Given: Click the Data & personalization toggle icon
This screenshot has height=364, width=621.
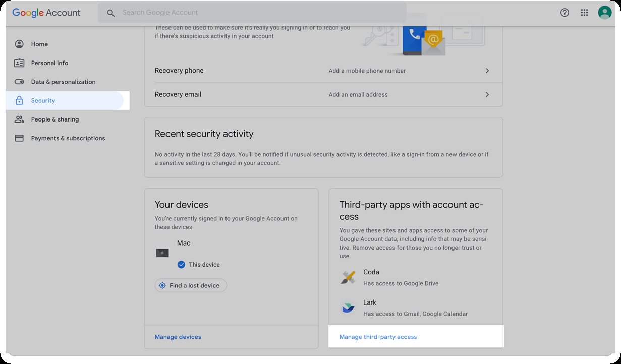Looking at the screenshot, I should pyautogui.click(x=19, y=82).
